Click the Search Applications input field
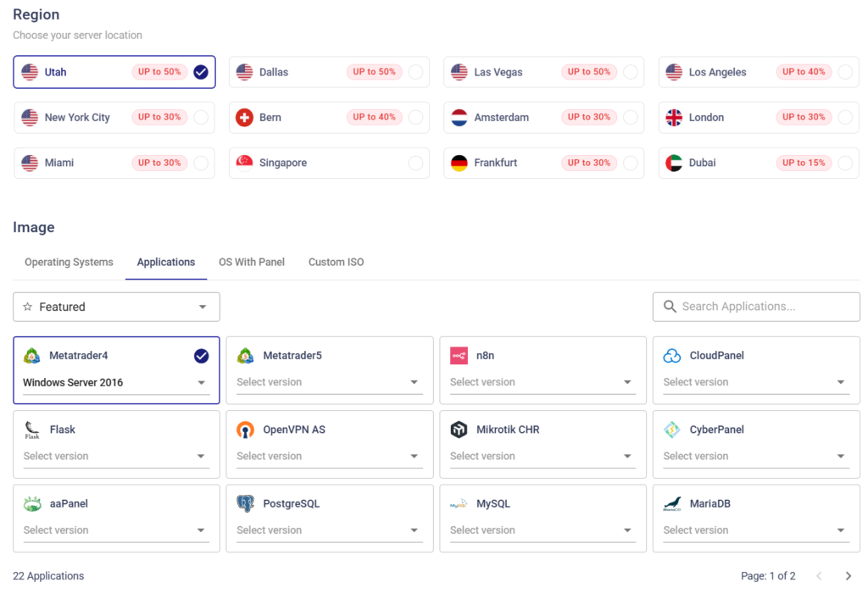 765,307
